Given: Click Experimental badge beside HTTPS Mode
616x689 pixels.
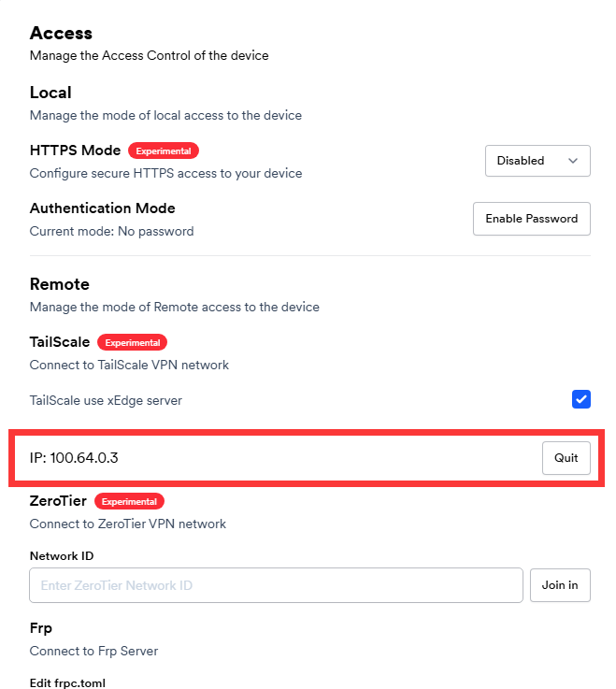Looking at the screenshot, I should point(164,151).
